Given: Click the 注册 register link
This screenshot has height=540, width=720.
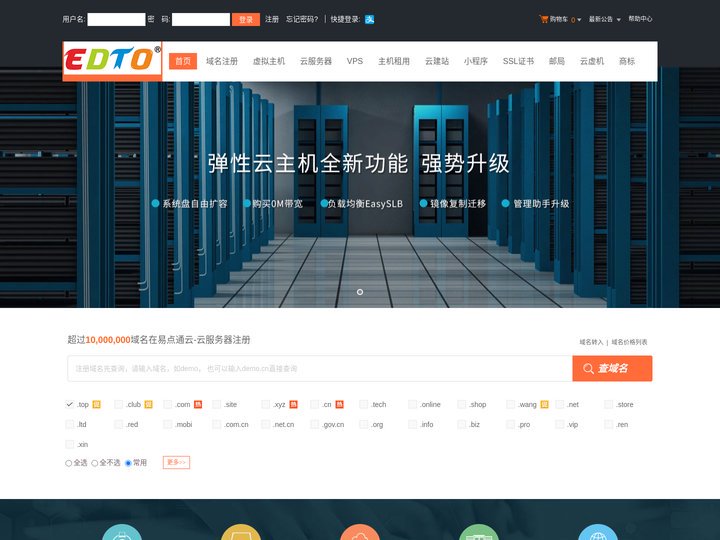Looking at the screenshot, I should (x=272, y=19).
